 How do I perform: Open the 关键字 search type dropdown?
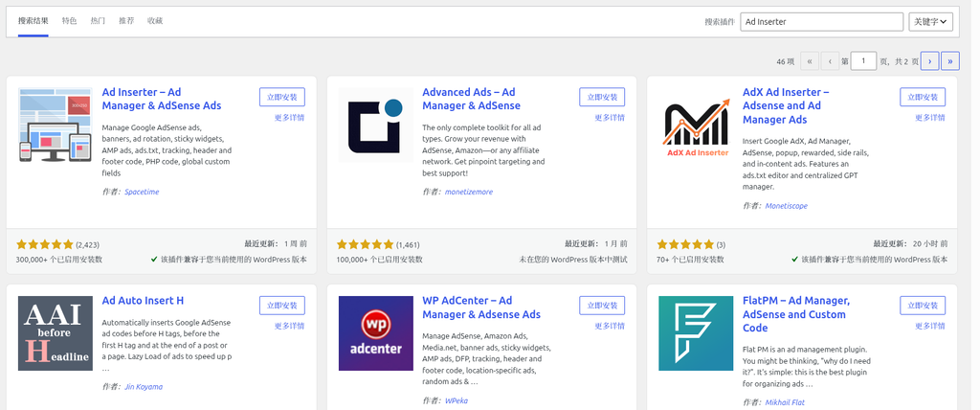coord(930,21)
